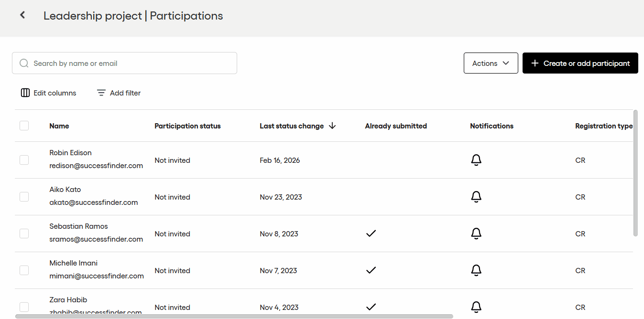The image size is (644, 319).
Task: Click the horizontal scrollbar below the table
Action: coord(234,316)
